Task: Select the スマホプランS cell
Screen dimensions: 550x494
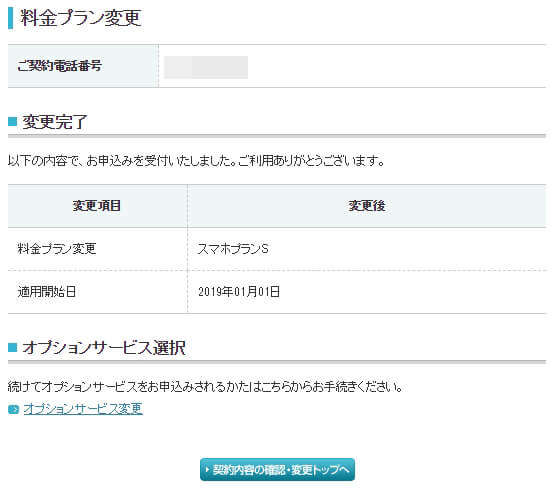Action: point(233,249)
